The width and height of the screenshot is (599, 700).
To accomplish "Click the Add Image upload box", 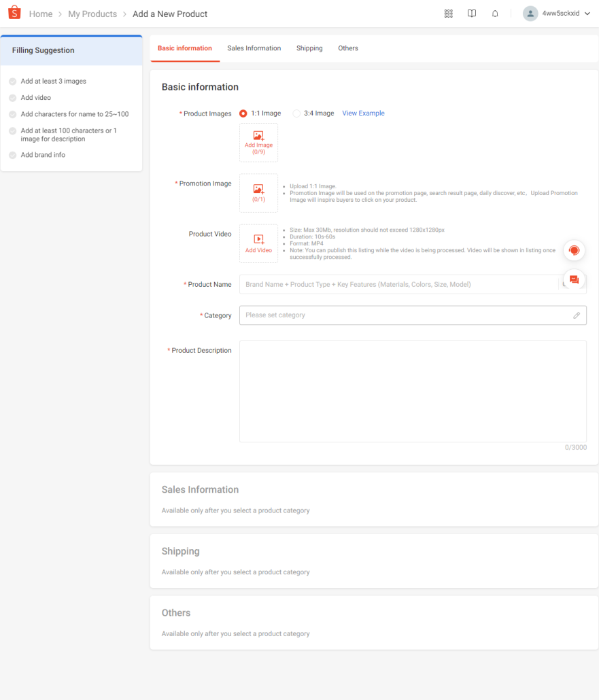I will coord(258,142).
